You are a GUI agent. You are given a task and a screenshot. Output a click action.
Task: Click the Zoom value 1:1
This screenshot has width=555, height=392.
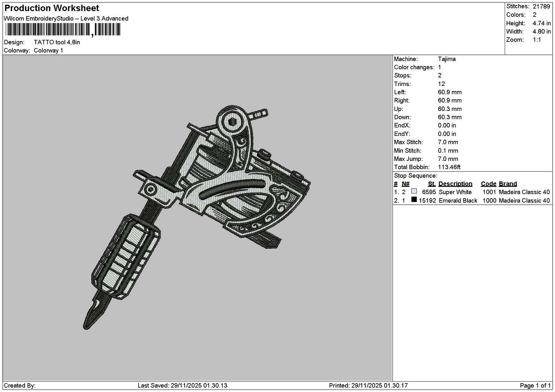(537, 40)
